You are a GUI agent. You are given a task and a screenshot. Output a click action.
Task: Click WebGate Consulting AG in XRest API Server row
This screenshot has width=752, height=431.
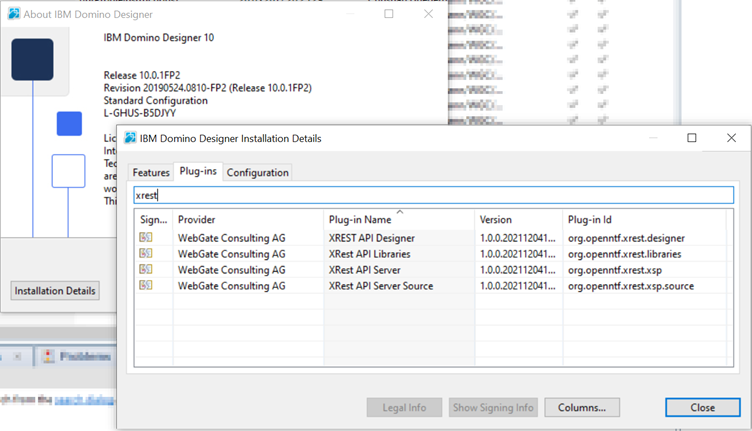(x=232, y=270)
